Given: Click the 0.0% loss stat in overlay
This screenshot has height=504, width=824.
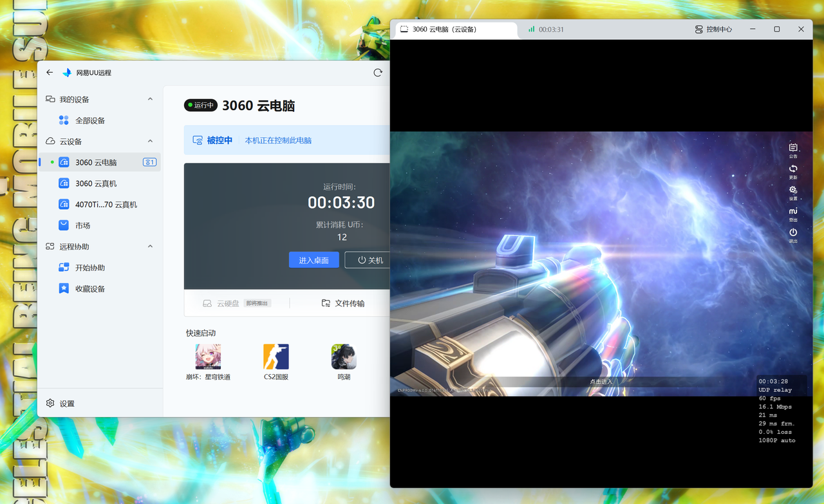Looking at the screenshot, I should click(x=775, y=432).
